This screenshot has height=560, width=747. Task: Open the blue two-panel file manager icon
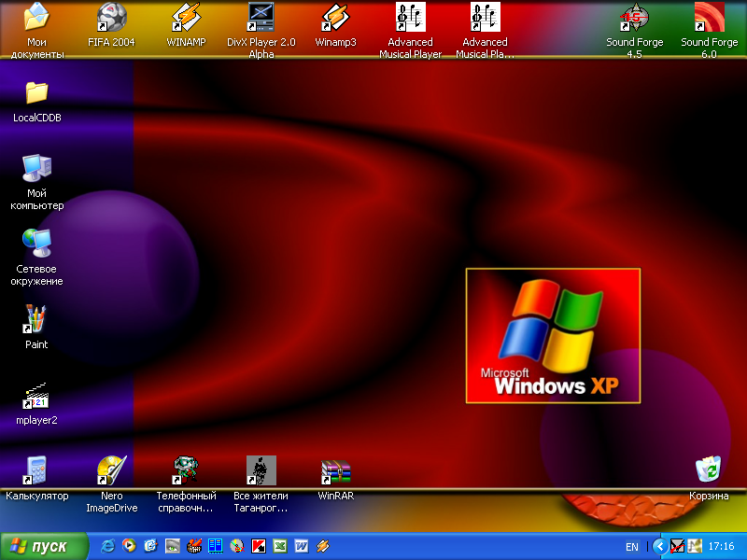(x=216, y=546)
